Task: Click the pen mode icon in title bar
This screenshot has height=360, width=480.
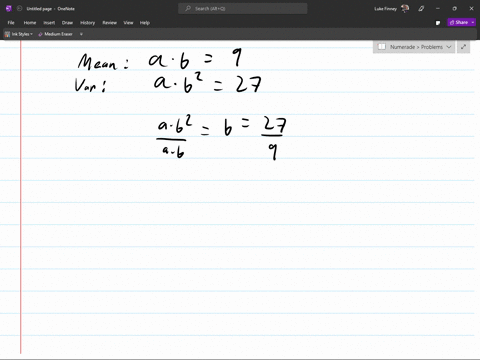Action: click(421, 9)
